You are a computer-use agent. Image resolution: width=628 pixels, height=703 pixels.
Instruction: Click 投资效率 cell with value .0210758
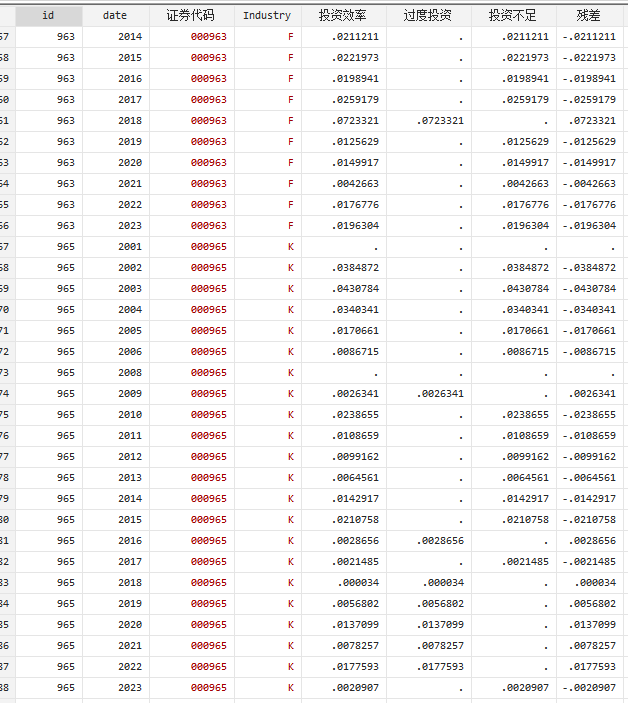[x=355, y=519]
